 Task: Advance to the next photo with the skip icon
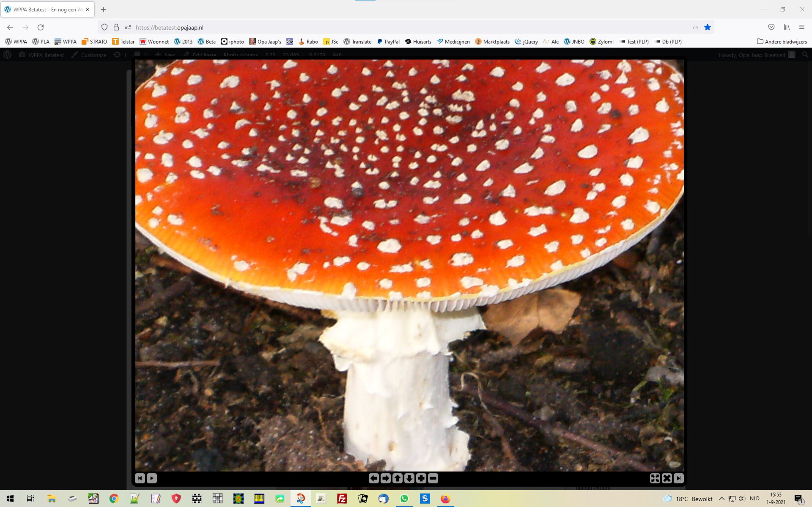coord(678,478)
